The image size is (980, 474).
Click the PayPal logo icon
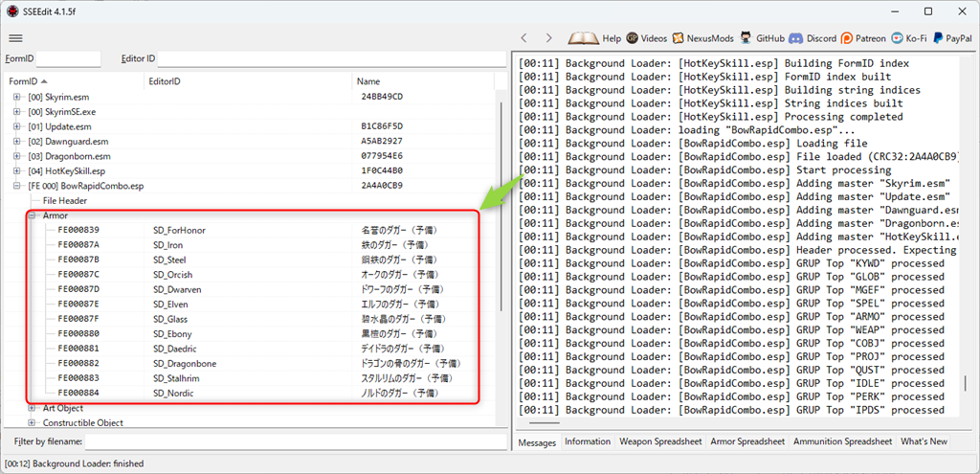tap(938, 38)
